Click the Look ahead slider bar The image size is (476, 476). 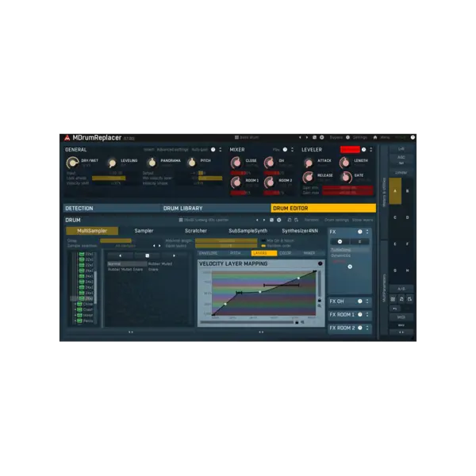(x=113, y=178)
